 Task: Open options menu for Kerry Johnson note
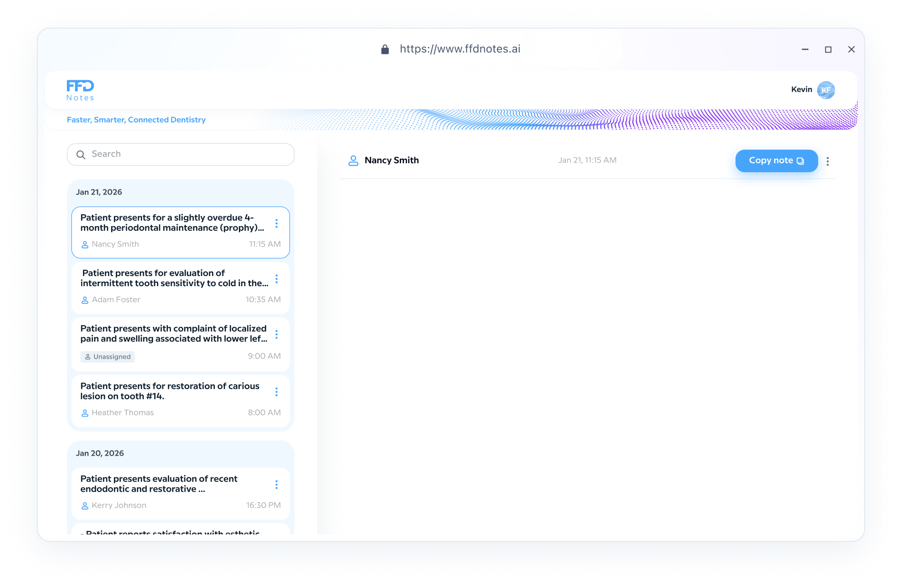tap(276, 484)
